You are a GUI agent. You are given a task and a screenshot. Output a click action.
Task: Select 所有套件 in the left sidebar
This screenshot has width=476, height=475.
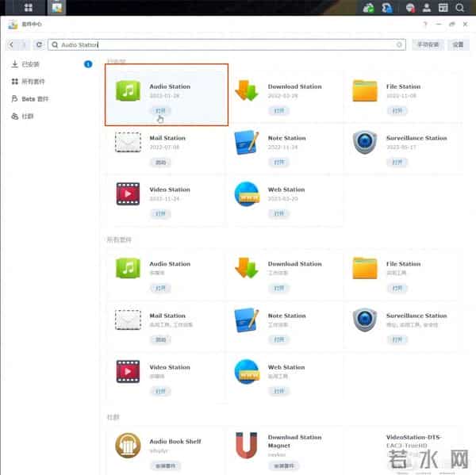pyautogui.click(x=33, y=82)
